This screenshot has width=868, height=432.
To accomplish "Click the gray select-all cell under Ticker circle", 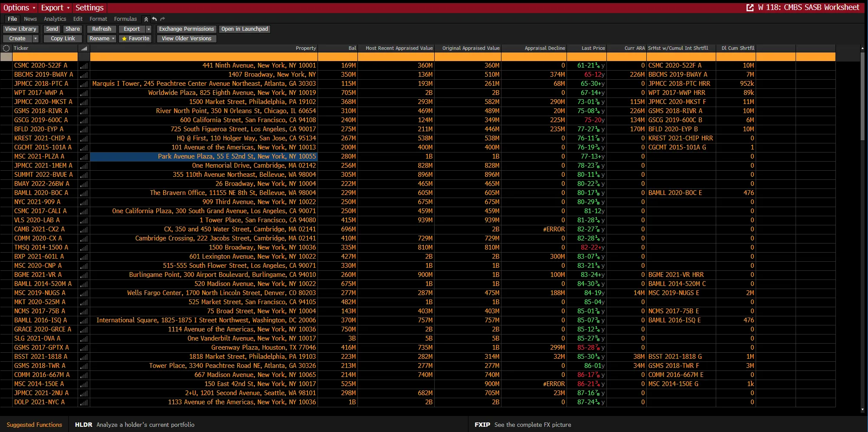I will click(6, 57).
